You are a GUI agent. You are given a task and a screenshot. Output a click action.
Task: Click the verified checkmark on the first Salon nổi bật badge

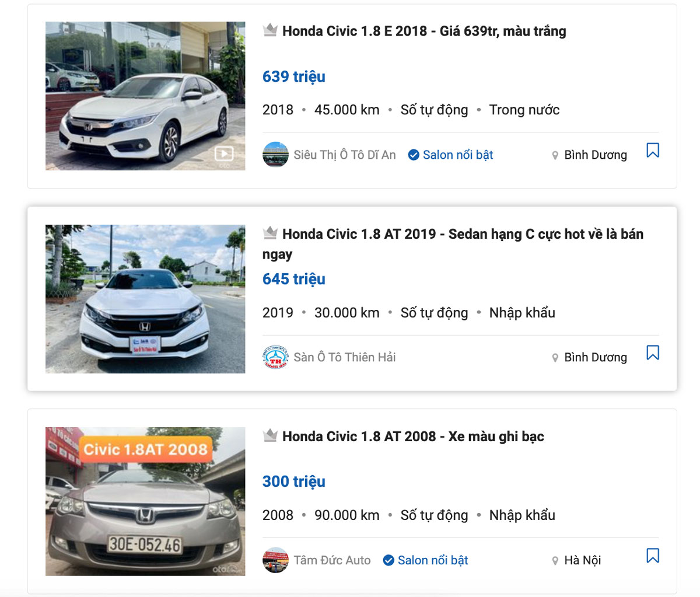(x=413, y=155)
